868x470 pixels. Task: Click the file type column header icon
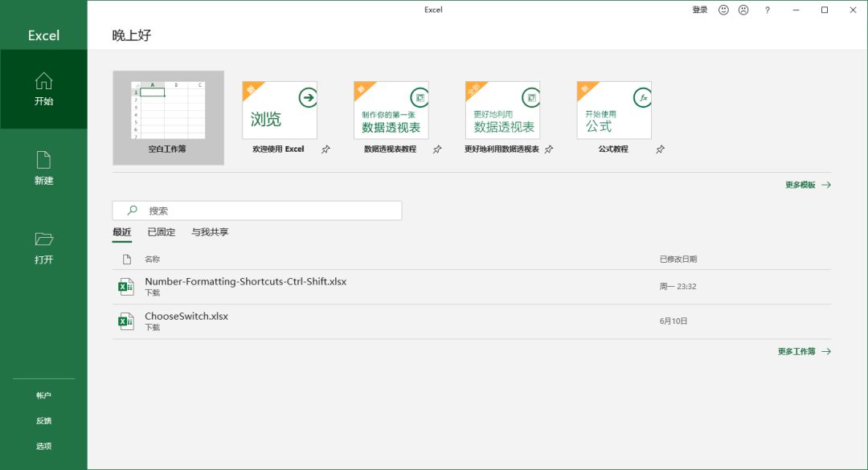tap(127, 259)
